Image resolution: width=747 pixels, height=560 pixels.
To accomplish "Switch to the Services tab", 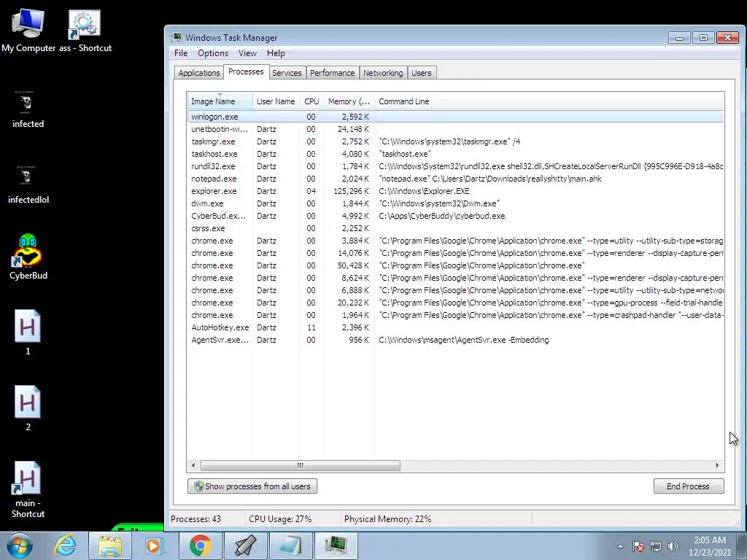I will (287, 73).
